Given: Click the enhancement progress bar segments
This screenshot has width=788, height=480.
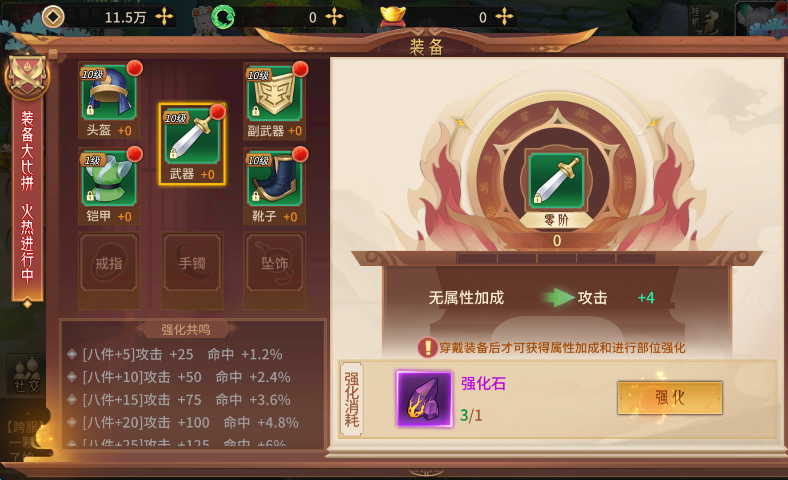Looking at the screenshot, I should 556,258.
